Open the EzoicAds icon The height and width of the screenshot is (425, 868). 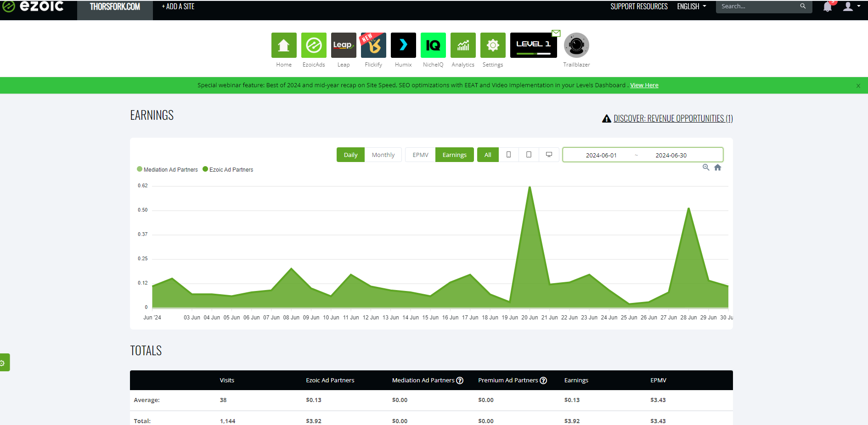(314, 45)
